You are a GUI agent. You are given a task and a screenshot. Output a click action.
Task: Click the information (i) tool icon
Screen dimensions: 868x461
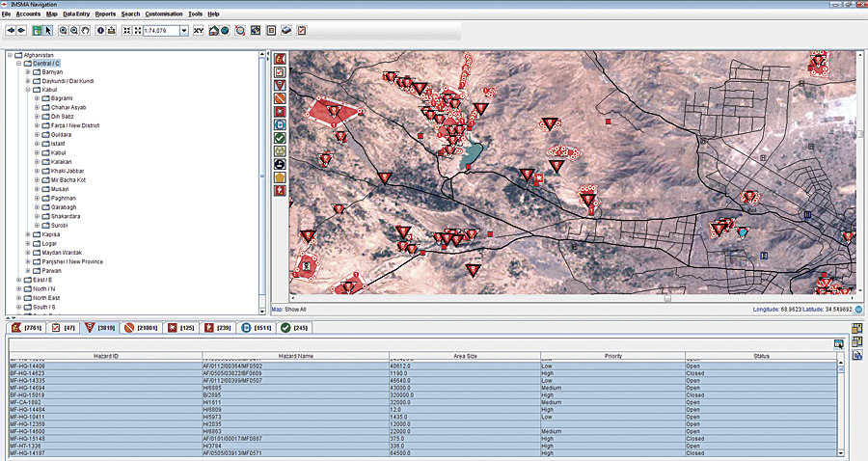point(100,31)
